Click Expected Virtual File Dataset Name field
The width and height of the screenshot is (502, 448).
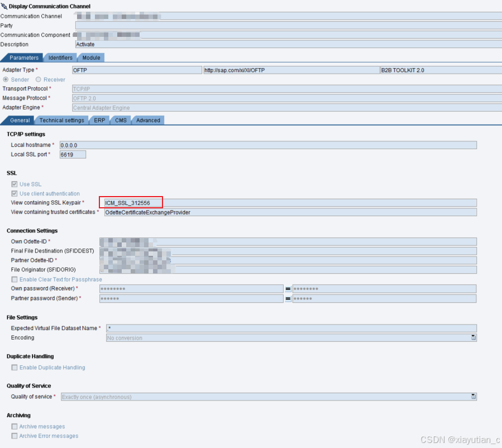click(x=291, y=328)
